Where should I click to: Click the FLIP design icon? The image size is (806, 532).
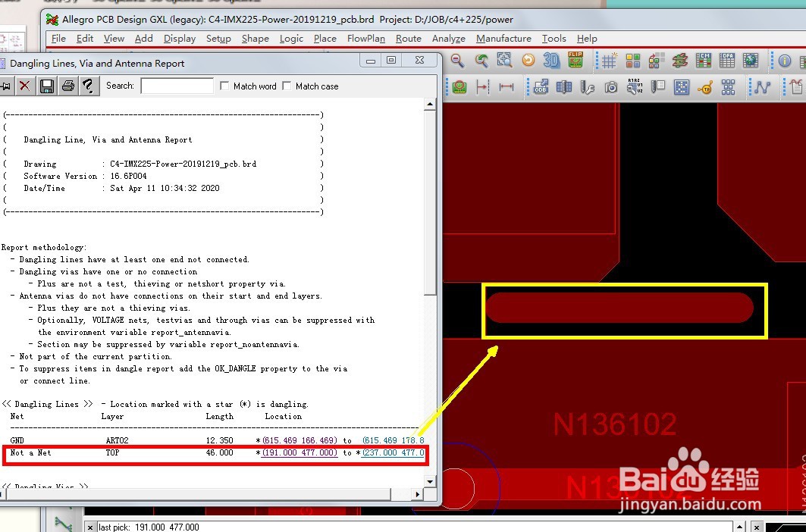click(575, 60)
